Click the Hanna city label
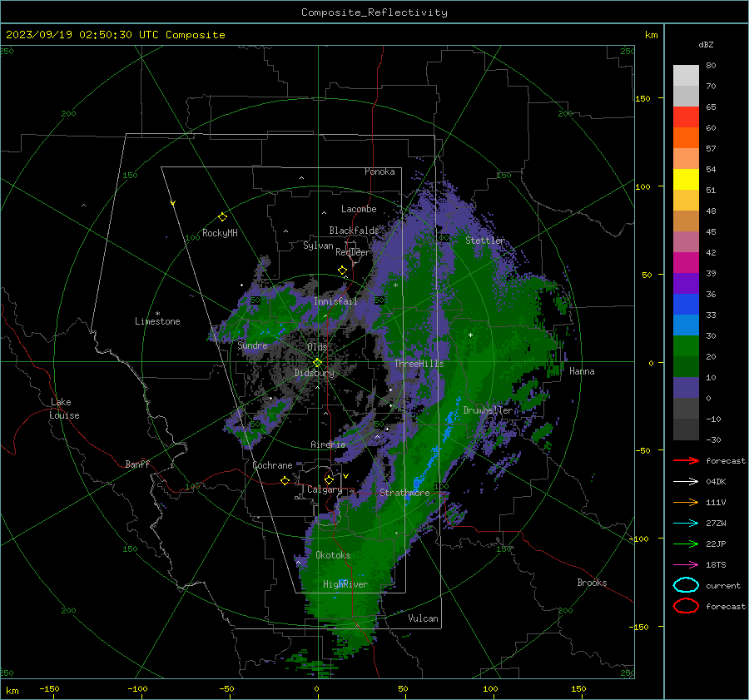The image size is (749, 700). click(x=582, y=371)
